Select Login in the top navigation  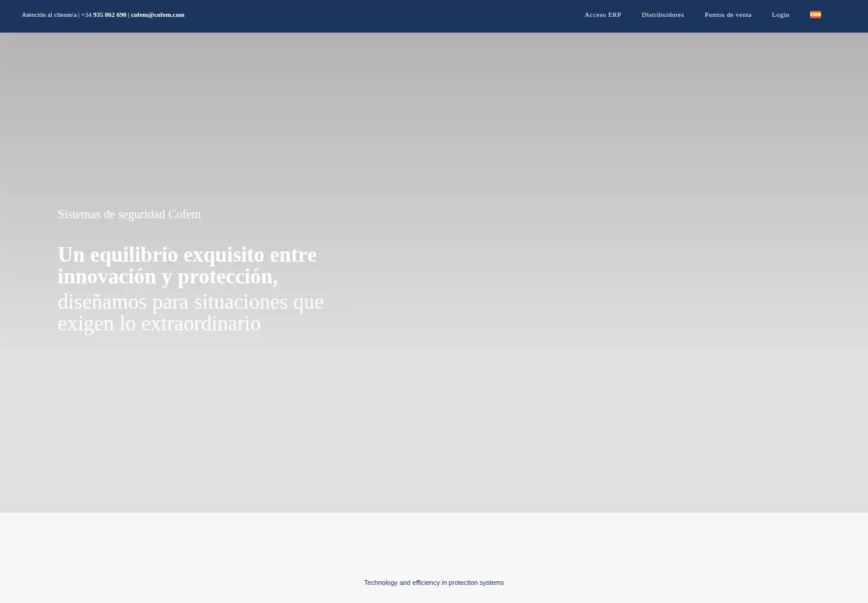click(780, 14)
